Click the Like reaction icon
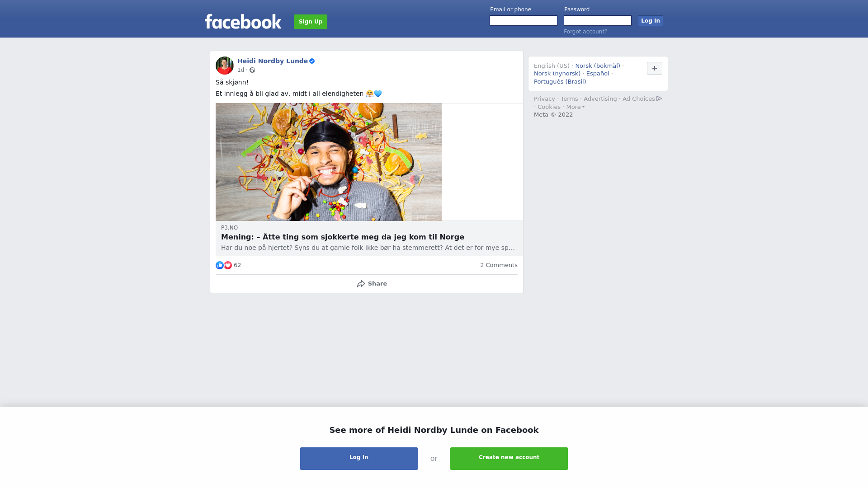 (220, 265)
